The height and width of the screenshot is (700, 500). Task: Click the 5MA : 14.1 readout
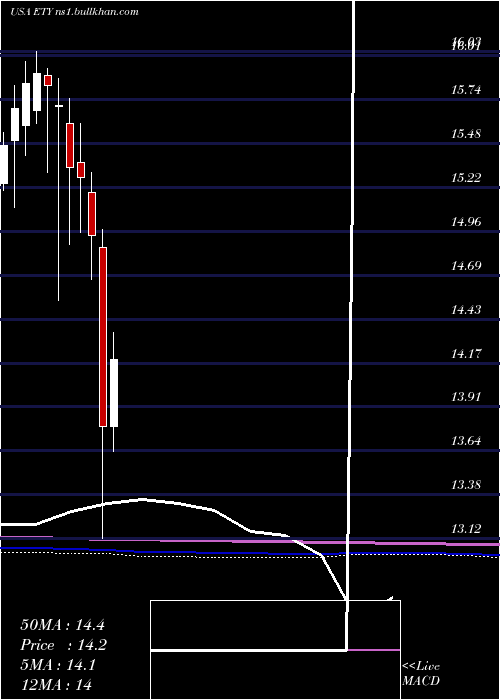(x=58, y=665)
